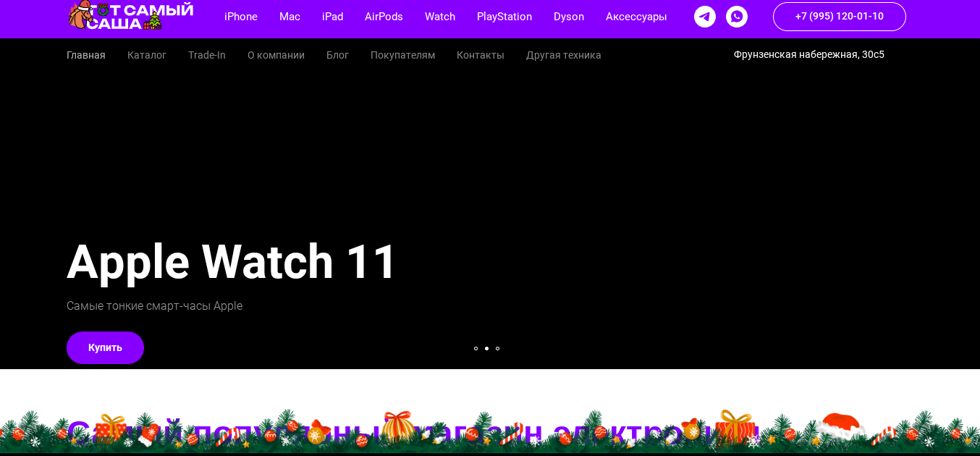Viewport: 980px width, 456px height.
Task: Open the Блог link
Action: tap(337, 55)
